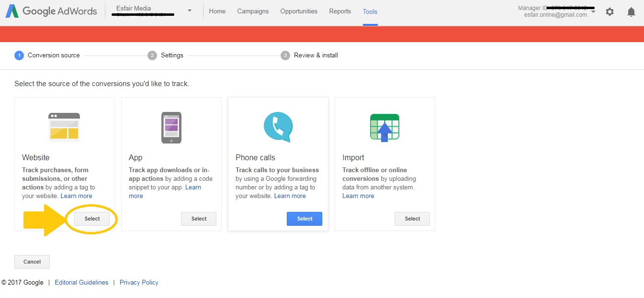Click the Import spreadsheet icon
644x298 pixels.
point(384,128)
